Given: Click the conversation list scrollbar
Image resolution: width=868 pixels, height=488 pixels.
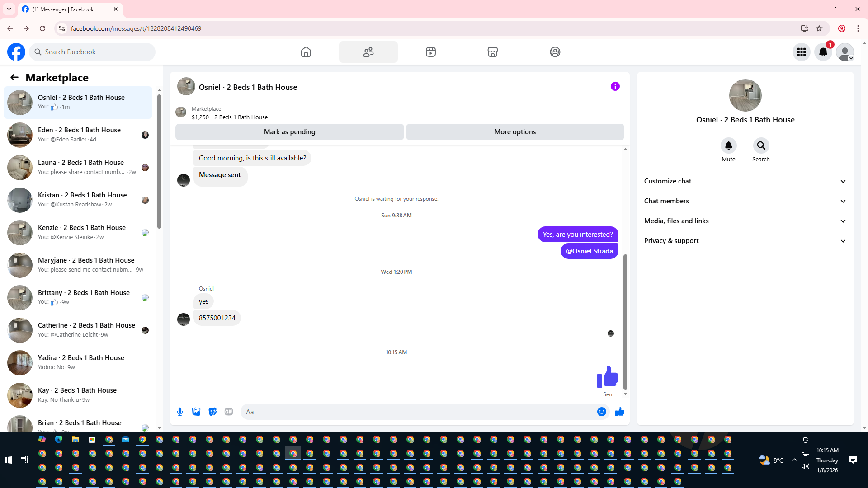Looking at the screenshot, I should tap(159, 161).
